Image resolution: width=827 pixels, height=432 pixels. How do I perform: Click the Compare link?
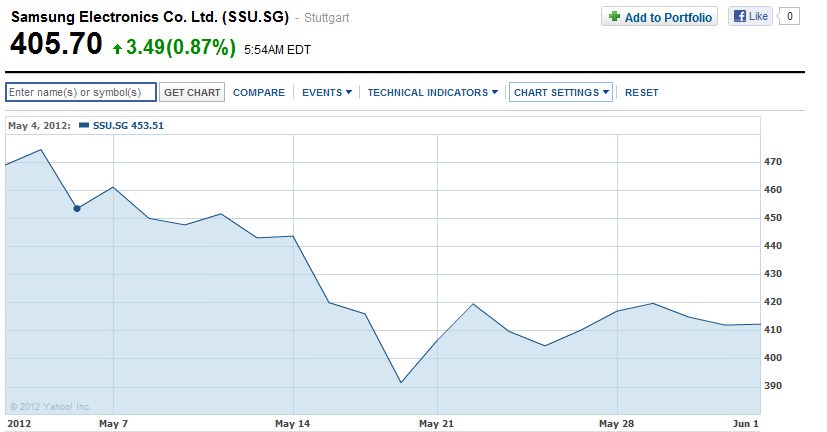tap(258, 92)
